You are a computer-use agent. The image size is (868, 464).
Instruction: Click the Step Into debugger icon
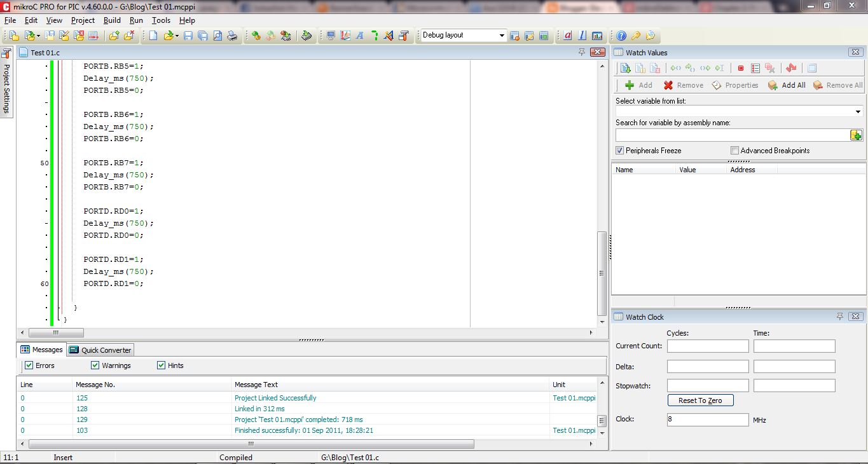click(676, 68)
